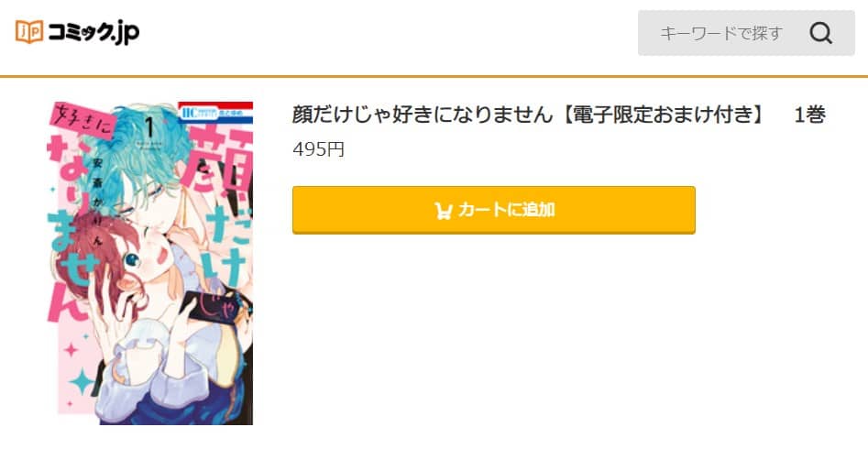Select the title 顔だけじゃ好きになりません
The width and height of the screenshot is (868, 449).
[x=423, y=115]
